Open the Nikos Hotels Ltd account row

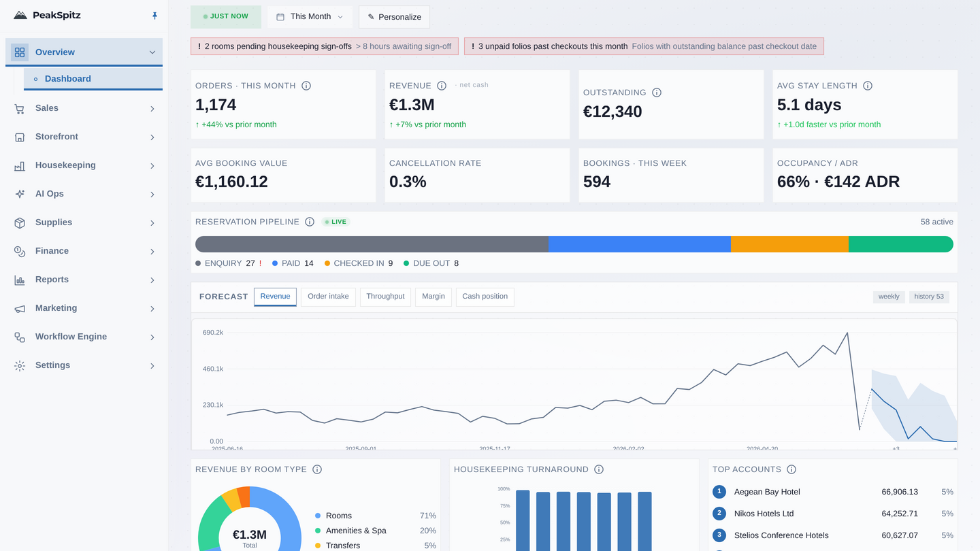(x=833, y=514)
